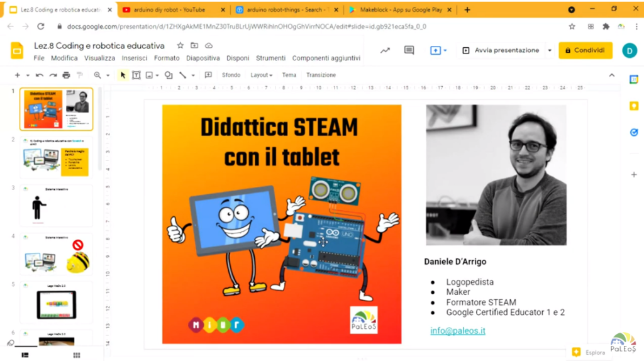Open the Layout dropdown
The width and height of the screenshot is (644, 361).
point(261,75)
